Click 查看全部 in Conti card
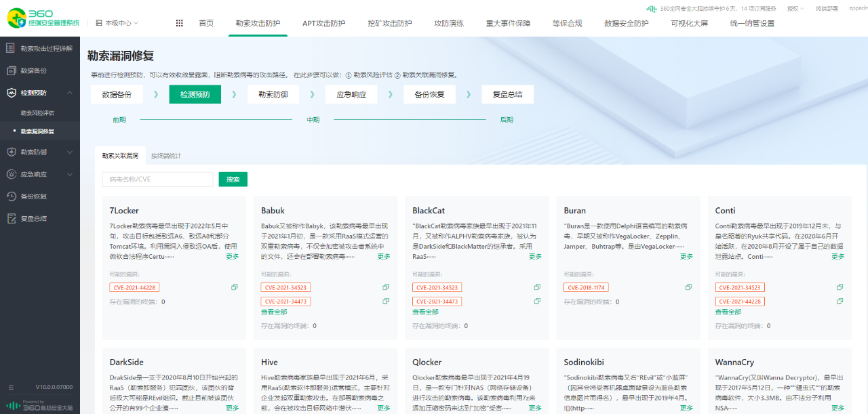This screenshot has width=868, height=414. [728, 312]
